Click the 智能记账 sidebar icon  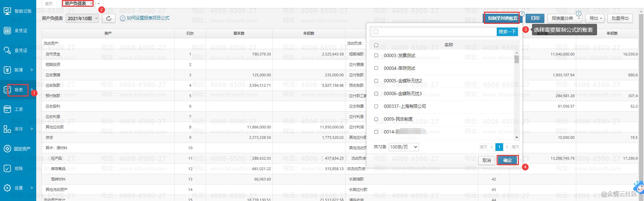tap(7, 11)
